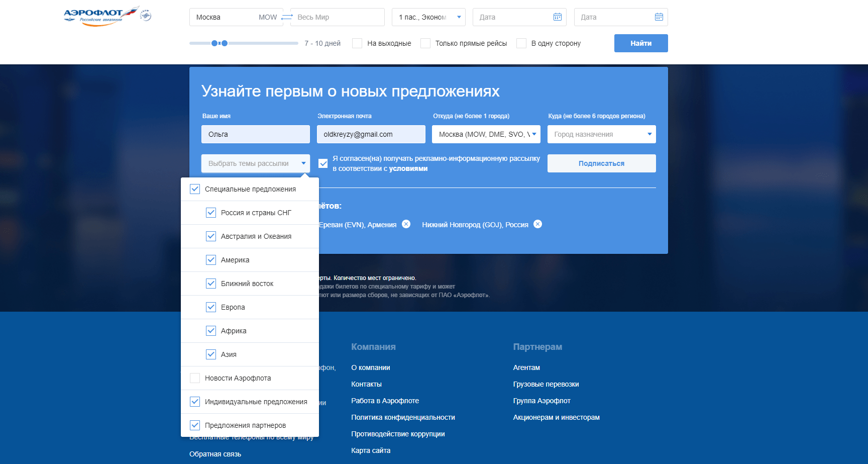Enable Только прямые рейсы checkbox
The width and height of the screenshot is (868, 464).
click(425, 43)
